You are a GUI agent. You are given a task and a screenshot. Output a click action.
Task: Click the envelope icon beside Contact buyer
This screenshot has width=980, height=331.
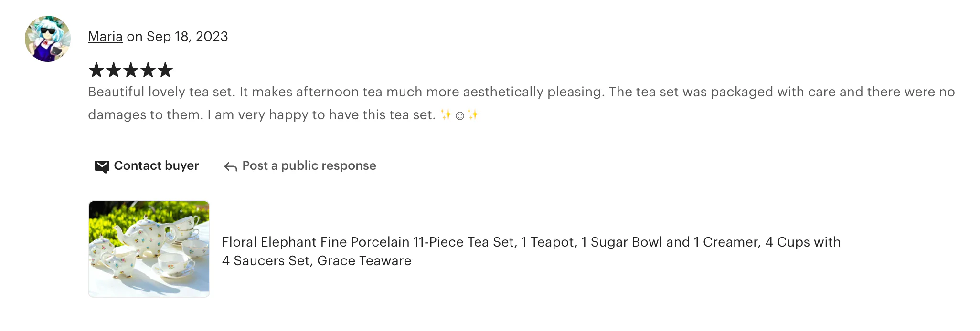[102, 166]
